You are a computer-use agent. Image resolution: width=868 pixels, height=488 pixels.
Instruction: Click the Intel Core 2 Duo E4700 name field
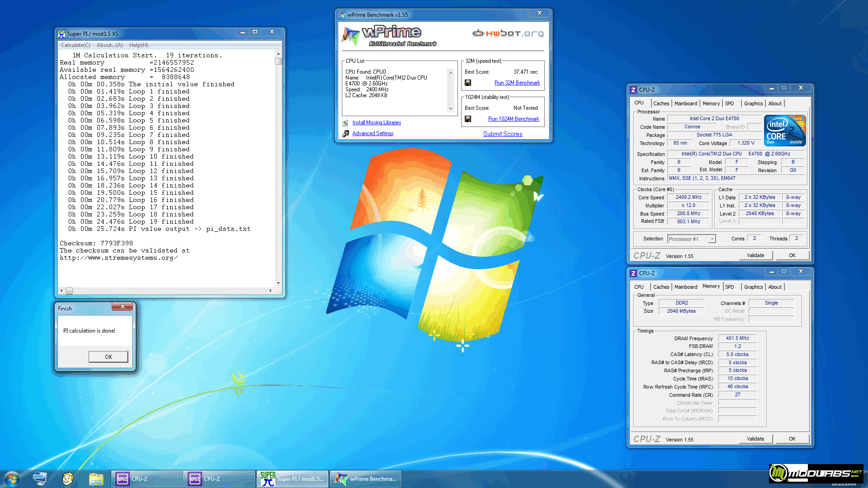(x=714, y=119)
